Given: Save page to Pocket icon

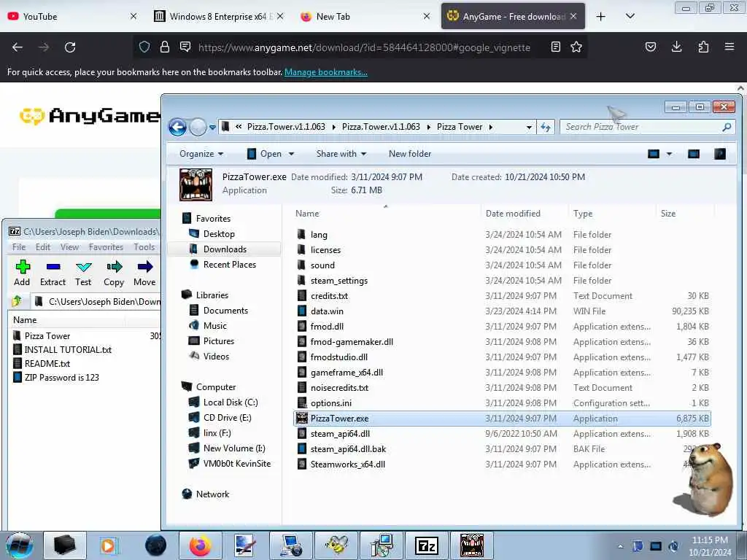Looking at the screenshot, I should click(x=650, y=47).
